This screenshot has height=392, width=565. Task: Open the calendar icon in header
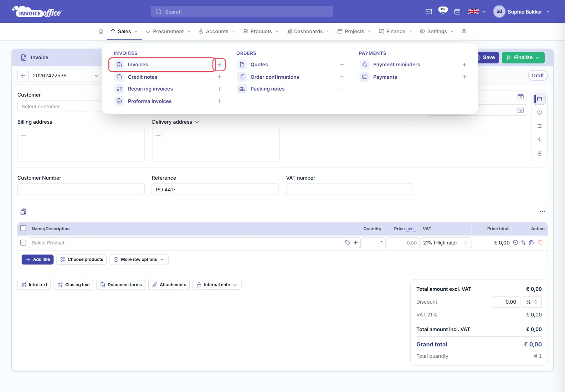point(457,12)
